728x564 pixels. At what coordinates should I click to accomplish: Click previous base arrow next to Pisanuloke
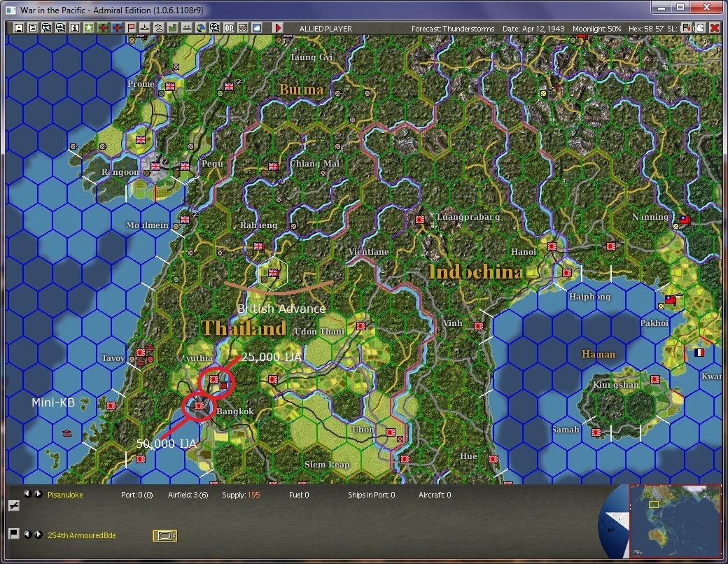pyautogui.click(x=27, y=494)
